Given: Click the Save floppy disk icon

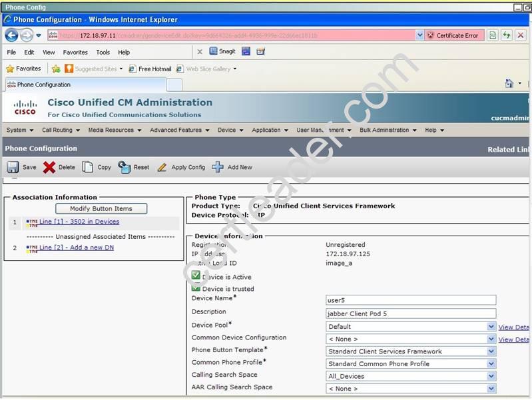Looking at the screenshot, I should coord(13,167).
